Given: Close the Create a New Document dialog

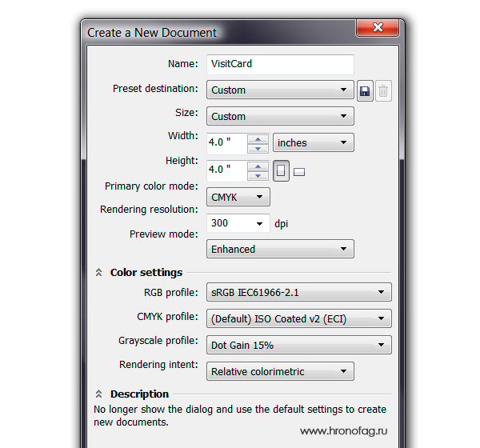Looking at the screenshot, I should click(x=378, y=29).
